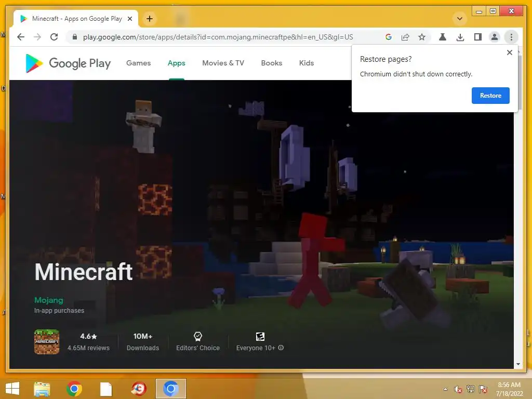Open the Chrome Labs flask icon
Viewport: 532px width, 399px height.
pos(443,37)
